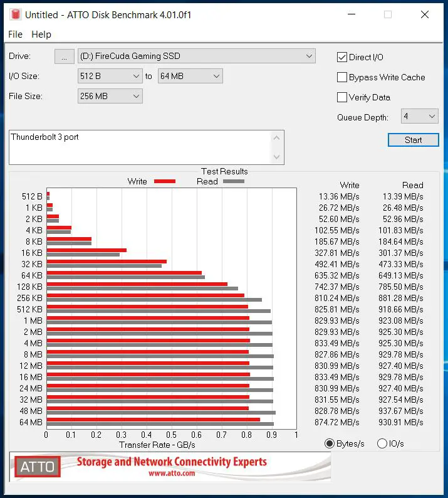
Task: Click into the Thunderbolt 3 port description field
Action: click(x=140, y=147)
